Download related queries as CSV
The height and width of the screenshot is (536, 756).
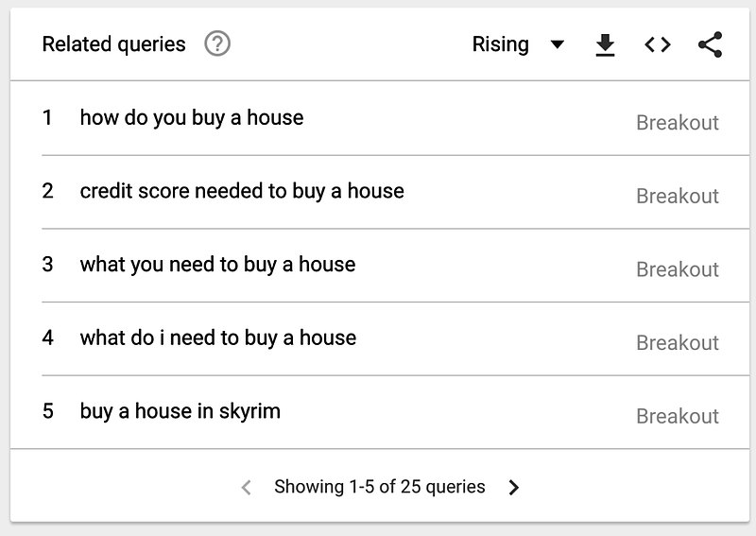[605, 44]
